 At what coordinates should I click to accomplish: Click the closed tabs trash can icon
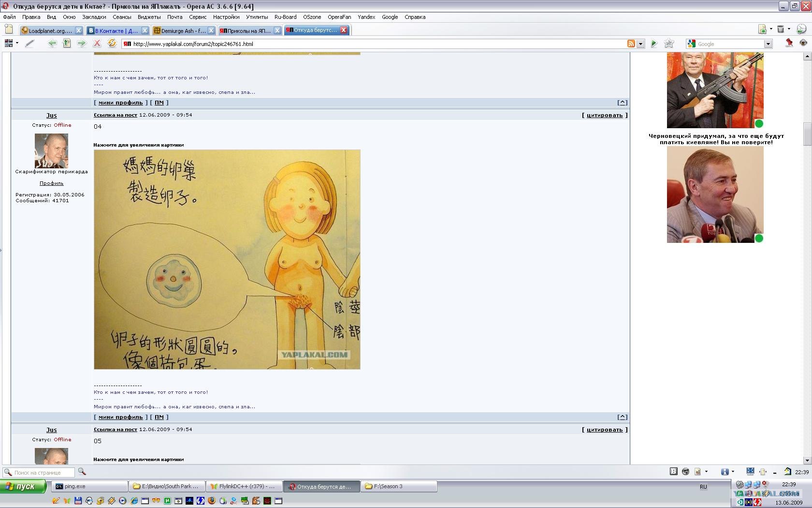point(780,30)
